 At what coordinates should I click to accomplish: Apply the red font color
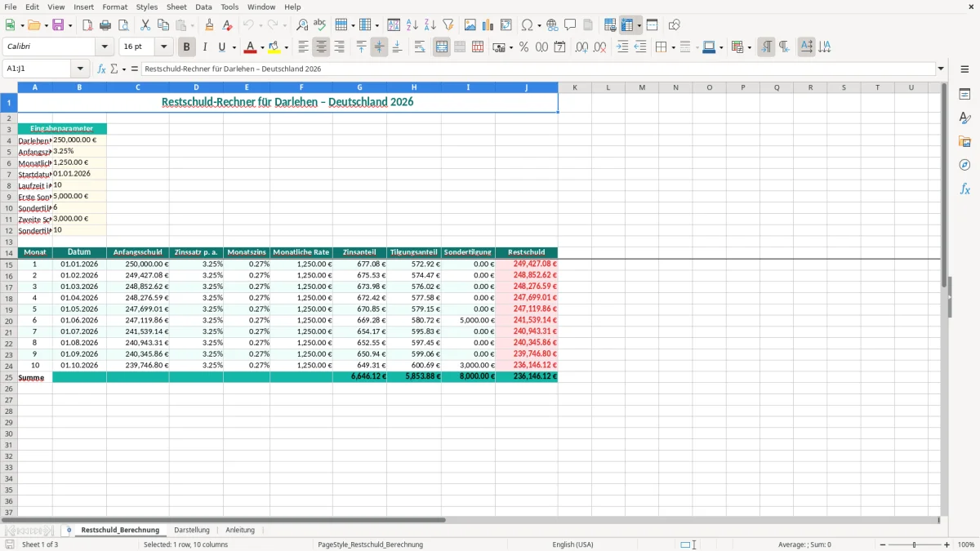tap(250, 47)
